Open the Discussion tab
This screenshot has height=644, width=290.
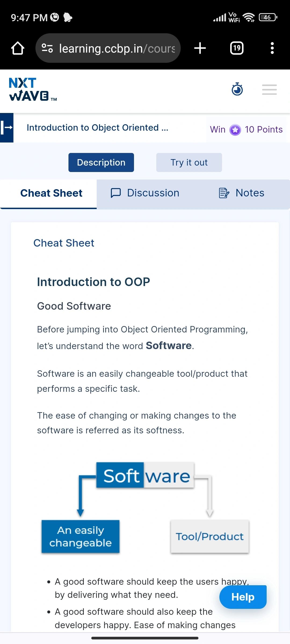(145, 193)
